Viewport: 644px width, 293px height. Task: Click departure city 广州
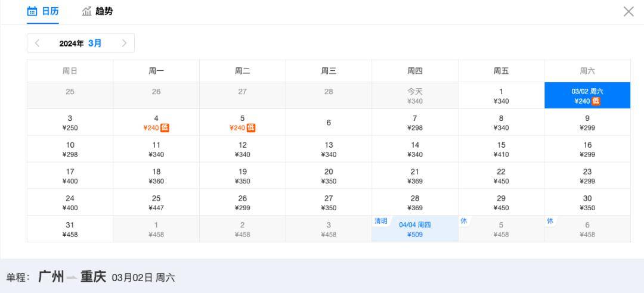51,277
